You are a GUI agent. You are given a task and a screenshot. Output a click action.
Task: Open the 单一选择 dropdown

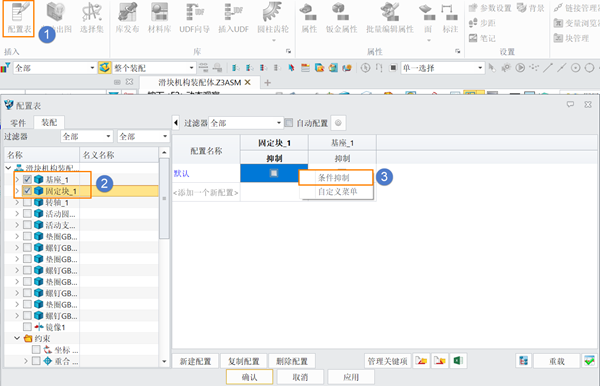pyautogui.click(x=442, y=68)
